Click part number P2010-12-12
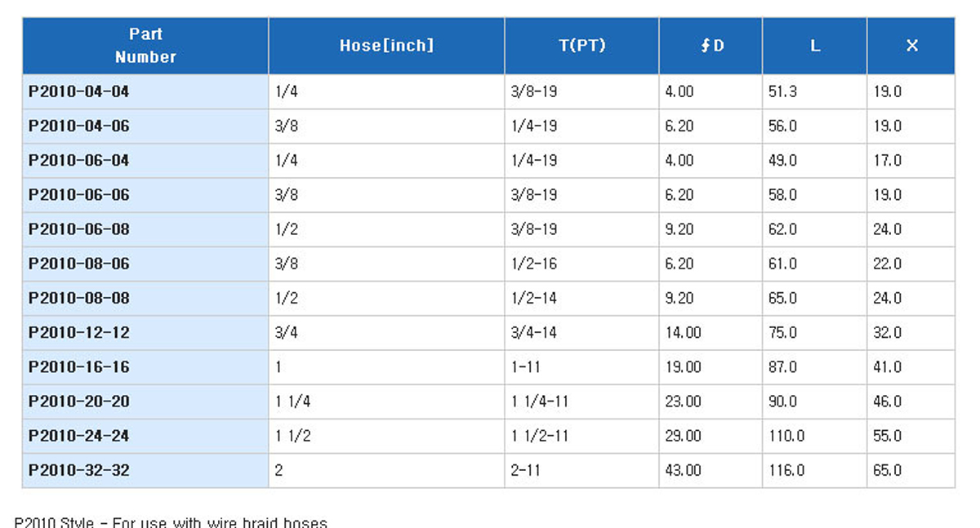Screen dimensions: 980x528 (79, 333)
